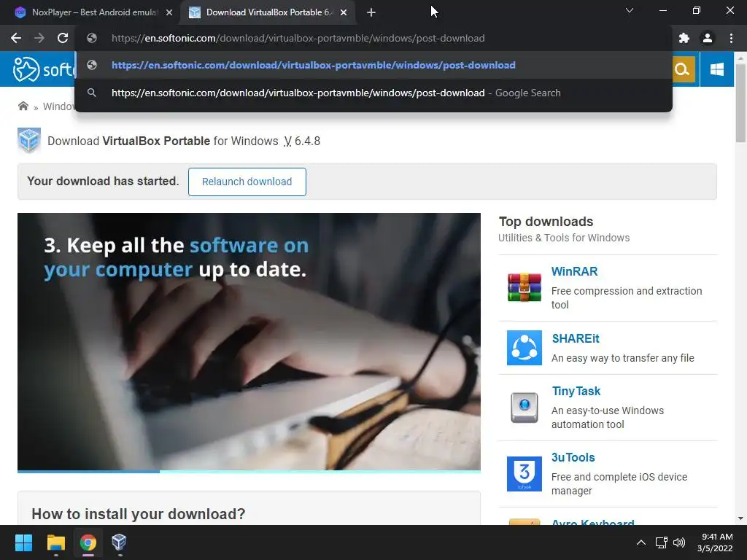Click the 'Top downloads' heading

pos(546,222)
